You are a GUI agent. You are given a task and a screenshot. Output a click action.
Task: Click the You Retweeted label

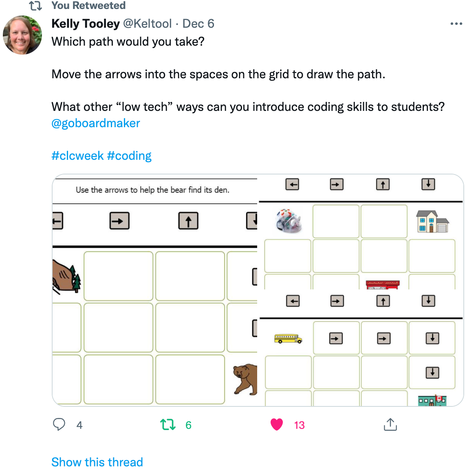click(x=88, y=5)
